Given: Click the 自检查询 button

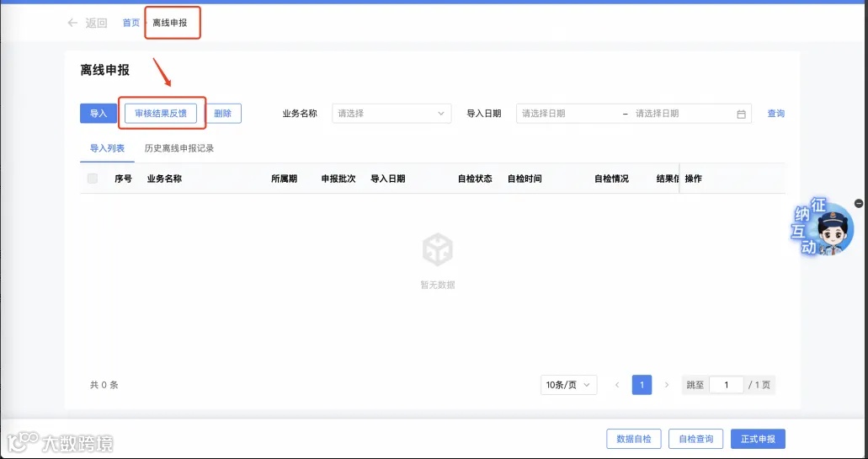Looking at the screenshot, I should tap(696, 439).
